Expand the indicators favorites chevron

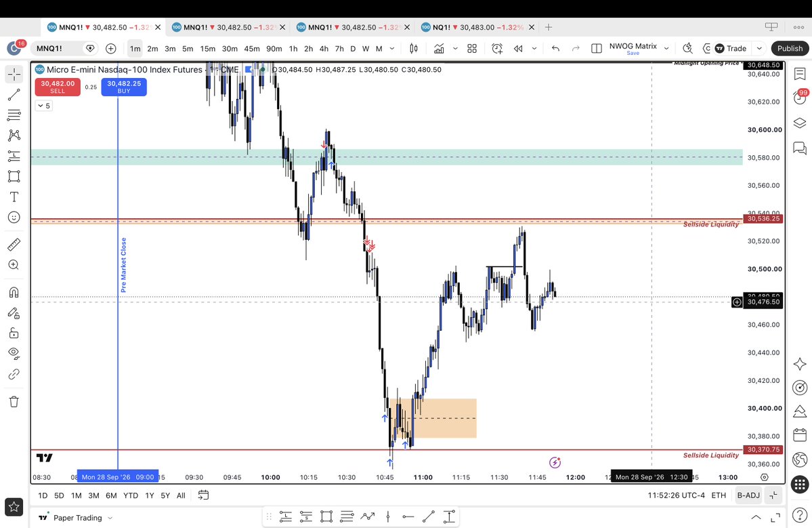coord(455,48)
